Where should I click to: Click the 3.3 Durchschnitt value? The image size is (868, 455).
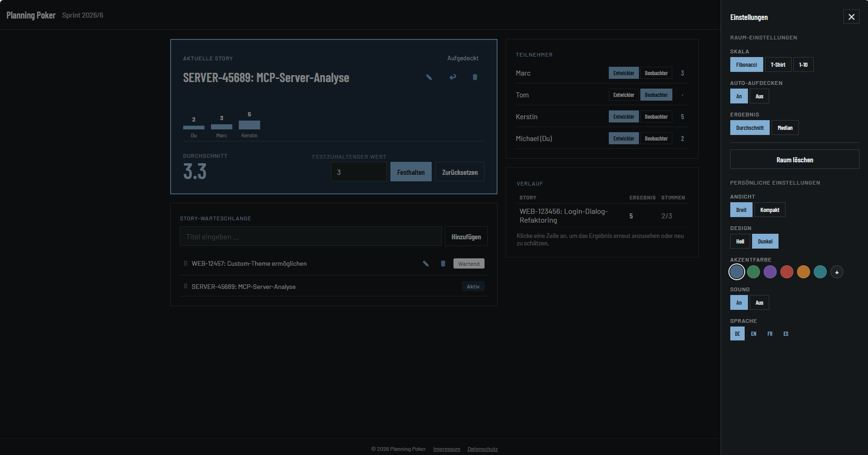pos(195,172)
